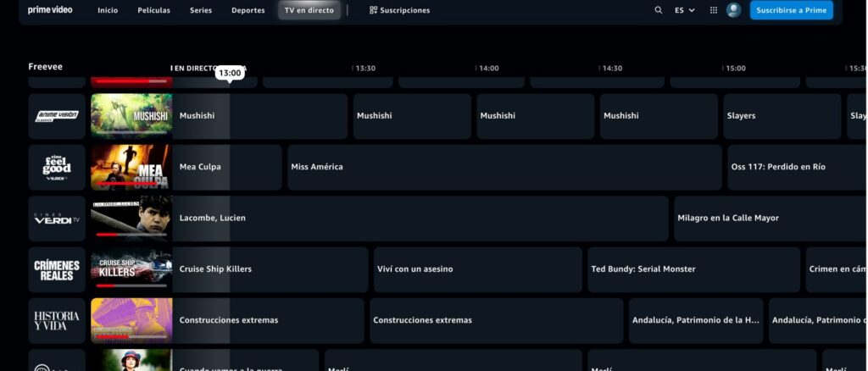Click the Mushishi thumbnail progress bar
This screenshot has width=868, height=371.
pyautogui.click(x=131, y=132)
